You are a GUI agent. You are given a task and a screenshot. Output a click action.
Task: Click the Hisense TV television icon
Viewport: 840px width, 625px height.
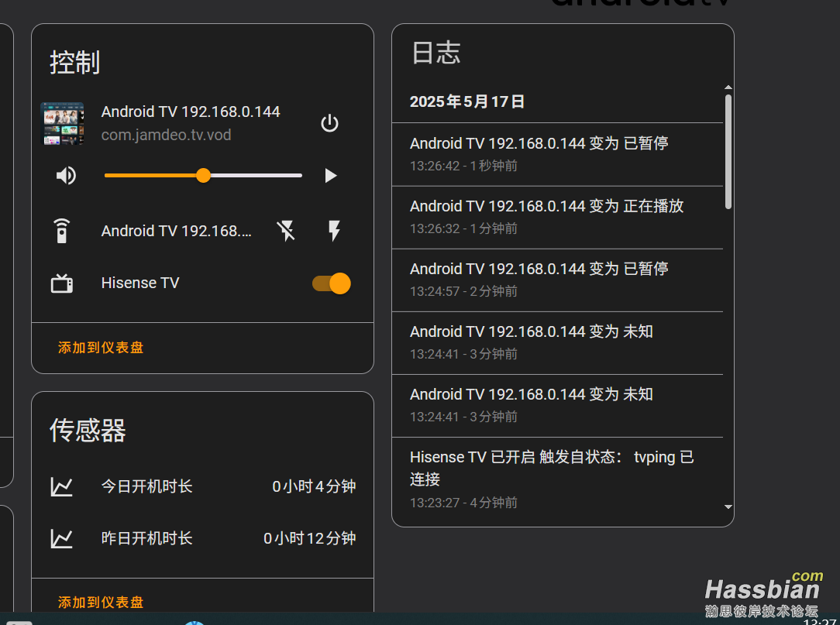(62, 283)
